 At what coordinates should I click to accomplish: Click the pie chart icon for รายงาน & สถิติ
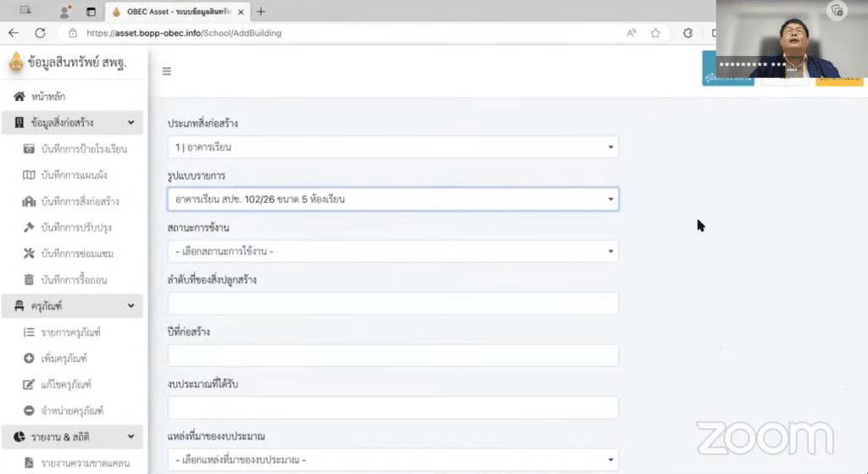point(19,437)
